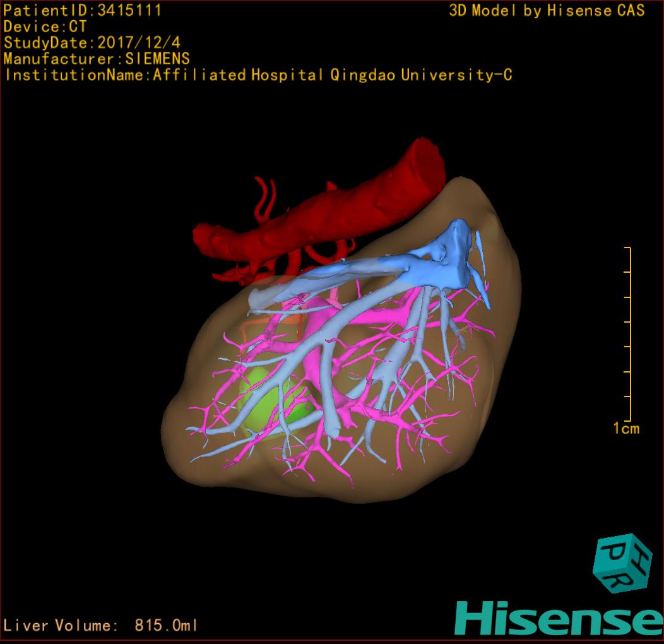Image resolution: width=664 pixels, height=644 pixels.
Task: Click the 1cm scale label
Action: click(626, 428)
